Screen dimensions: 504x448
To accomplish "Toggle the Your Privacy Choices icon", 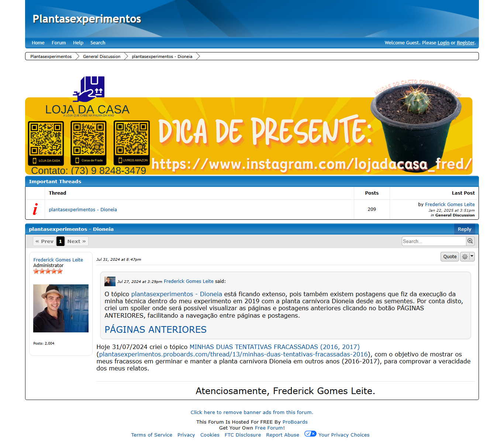I will (x=310, y=434).
